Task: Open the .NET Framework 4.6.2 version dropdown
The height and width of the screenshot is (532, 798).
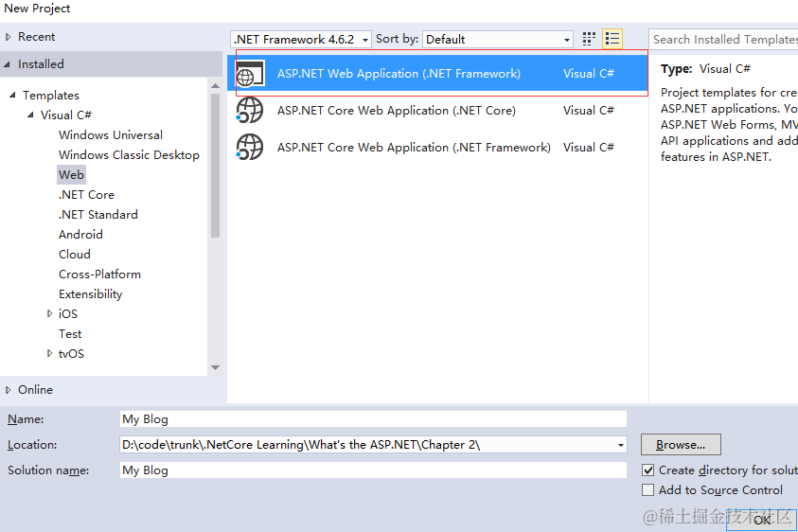Action: 301,39
